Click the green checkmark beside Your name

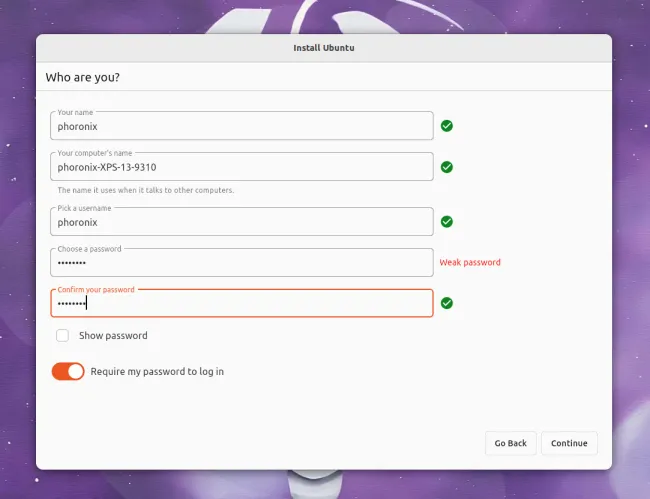[446, 126]
